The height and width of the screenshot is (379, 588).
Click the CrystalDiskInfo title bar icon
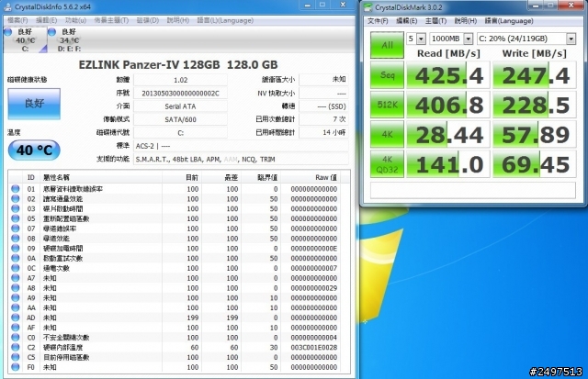(8, 6)
